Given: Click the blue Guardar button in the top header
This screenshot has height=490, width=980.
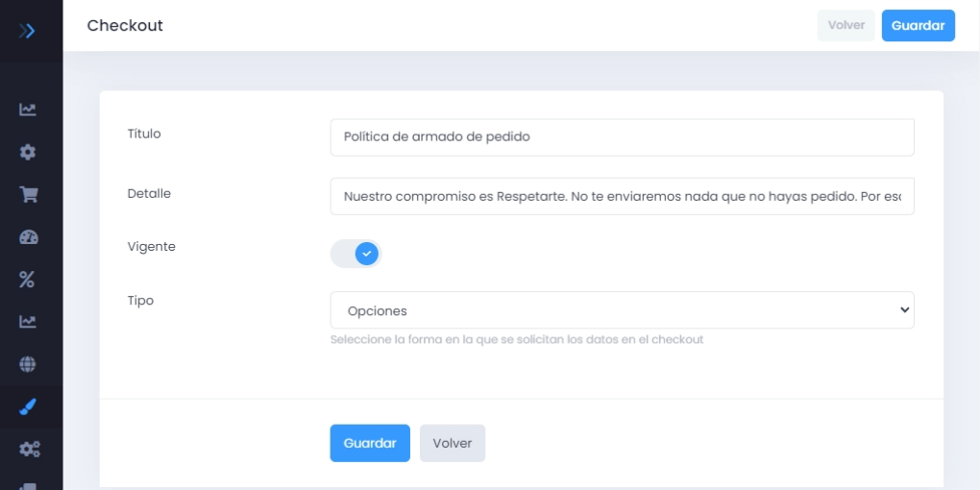Looking at the screenshot, I should (918, 26).
